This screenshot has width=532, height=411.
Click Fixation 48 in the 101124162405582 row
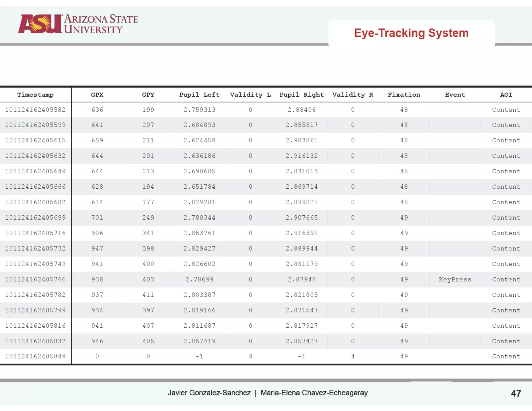[404, 110]
